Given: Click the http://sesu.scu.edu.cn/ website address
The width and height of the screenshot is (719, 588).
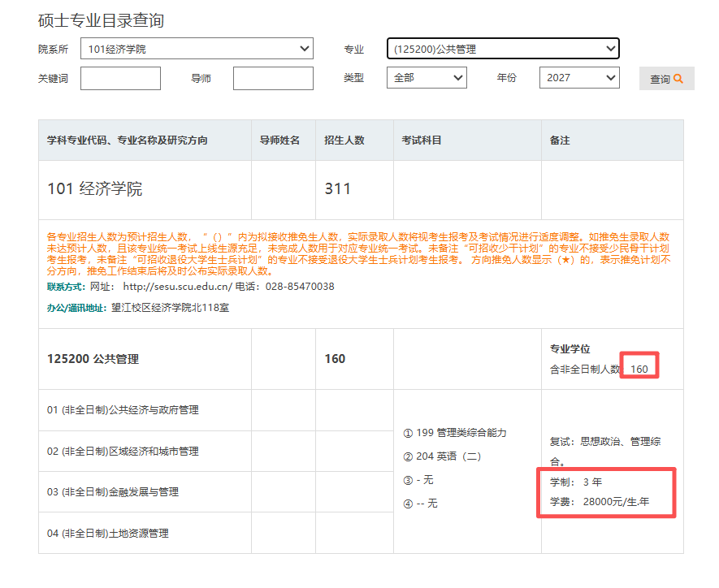Looking at the screenshot, I should pyautogui.click(x=177, y=287).
